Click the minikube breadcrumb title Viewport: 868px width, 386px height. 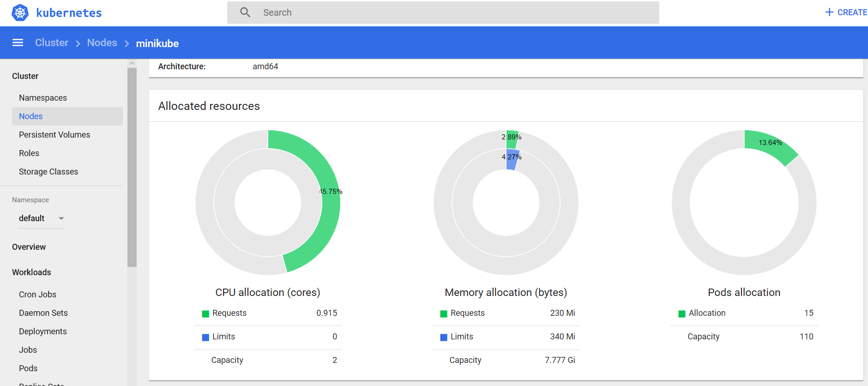point(157,43)
